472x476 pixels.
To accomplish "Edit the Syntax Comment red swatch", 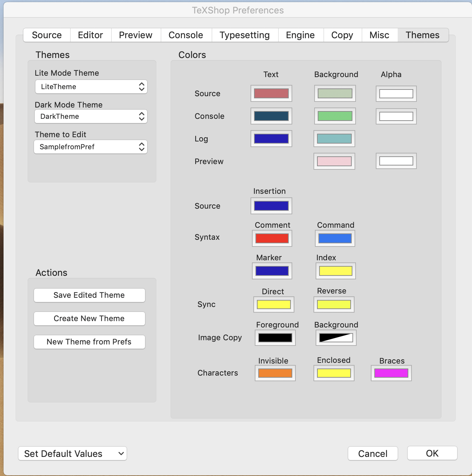I will pos(272,238).
